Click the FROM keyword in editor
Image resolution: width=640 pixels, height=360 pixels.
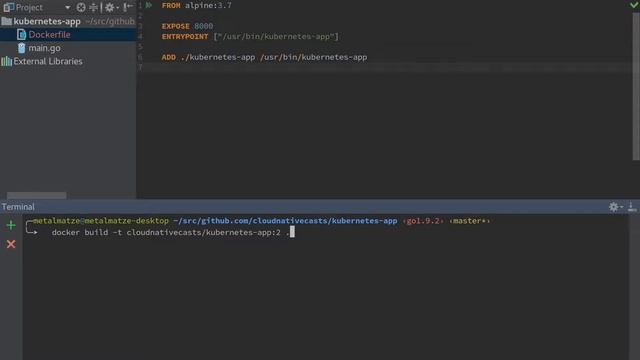coord(171,5)
